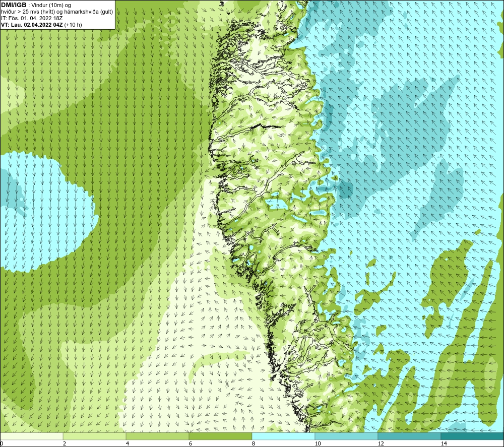The height and width of the screenshot is (447, 504).
Task: Click the 'IT: Fös. 01. 04. 2022 18Z' line
Action: [32, 18]
